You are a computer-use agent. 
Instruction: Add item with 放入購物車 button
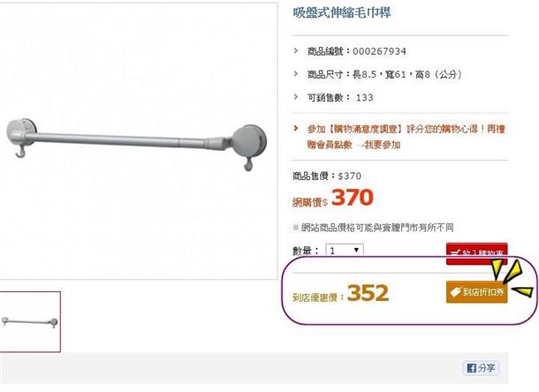tap(477, 253)
